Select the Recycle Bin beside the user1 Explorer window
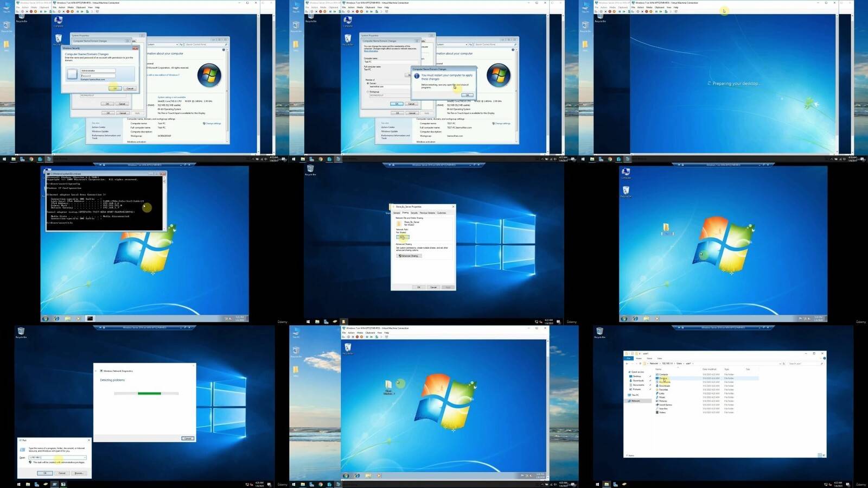The width and height of the screenshot is (868, 488). 599,333
